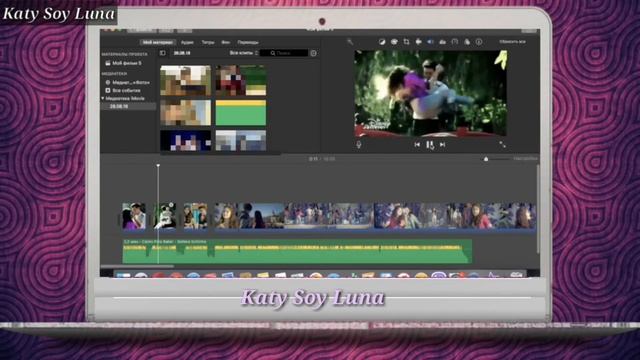Switch to the Мой материал tab
Image resolution: width=640 pixels, height=360 pixels.
coord(158,42)
